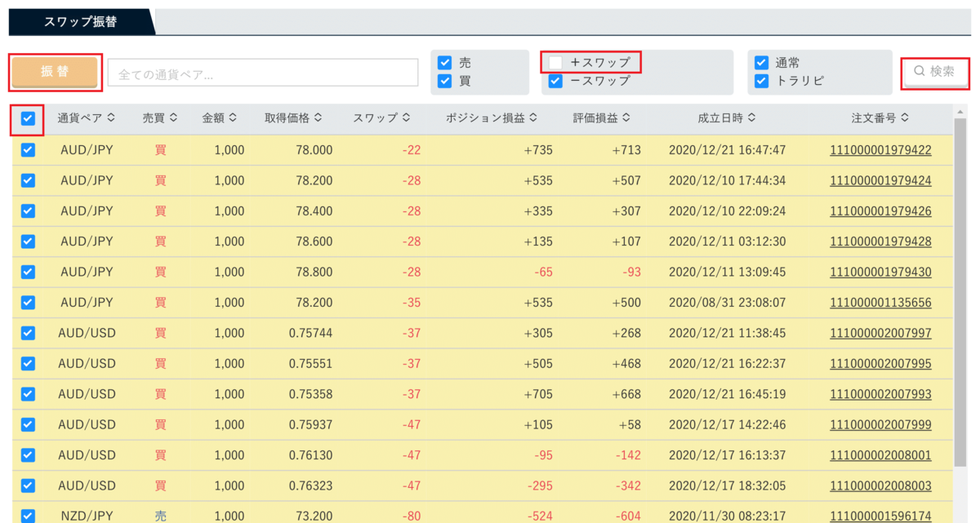Select the 2020/12/17 14:22:46 timestamp
Viewport: 980px width, 523px height.
pos(727,424)
